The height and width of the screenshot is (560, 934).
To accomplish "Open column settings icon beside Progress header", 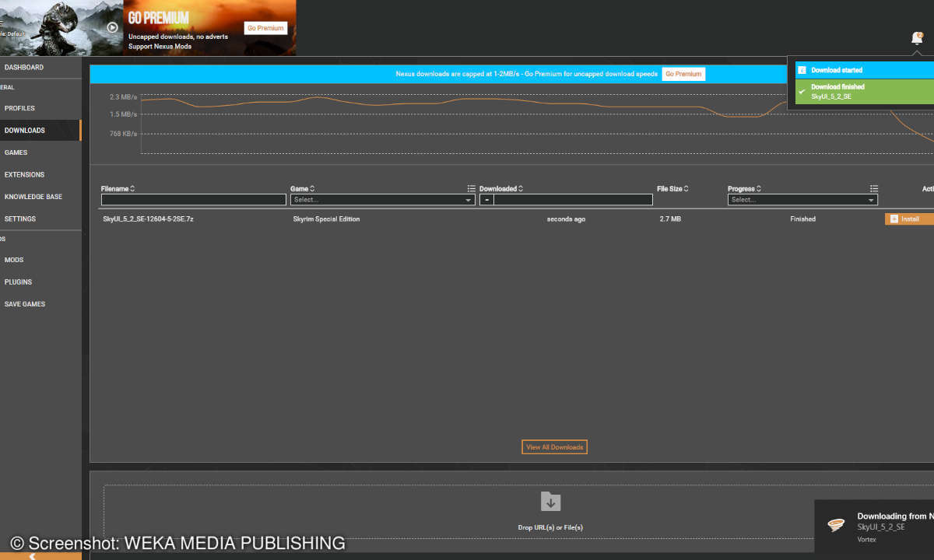I will click(x=874, y=188).
